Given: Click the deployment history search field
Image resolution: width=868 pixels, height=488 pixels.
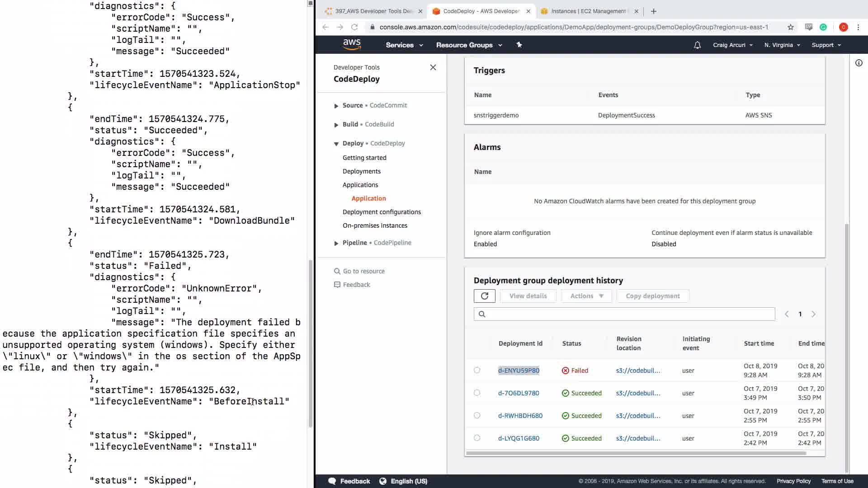Looking at the screenshot, I should 628,314.
